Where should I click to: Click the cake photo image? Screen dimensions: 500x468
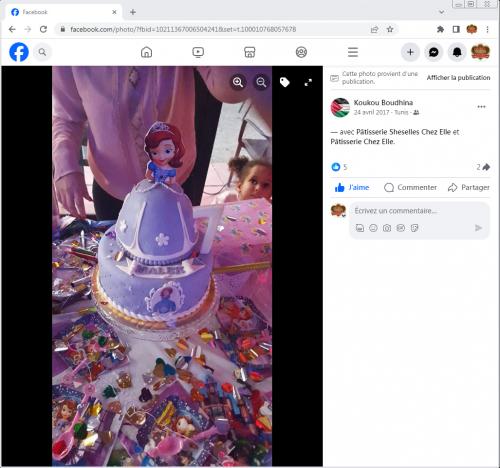162,266
